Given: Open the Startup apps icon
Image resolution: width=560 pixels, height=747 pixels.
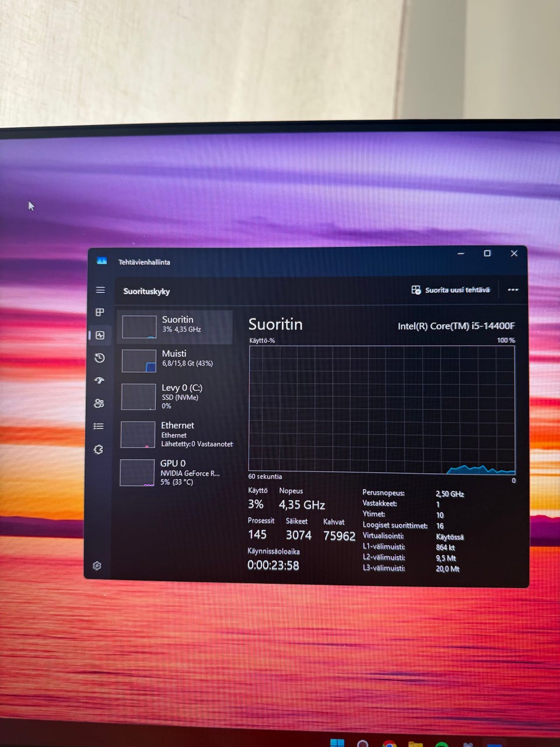Looking at the screenshot, I should pyautogui.click(x=99, y=381).
